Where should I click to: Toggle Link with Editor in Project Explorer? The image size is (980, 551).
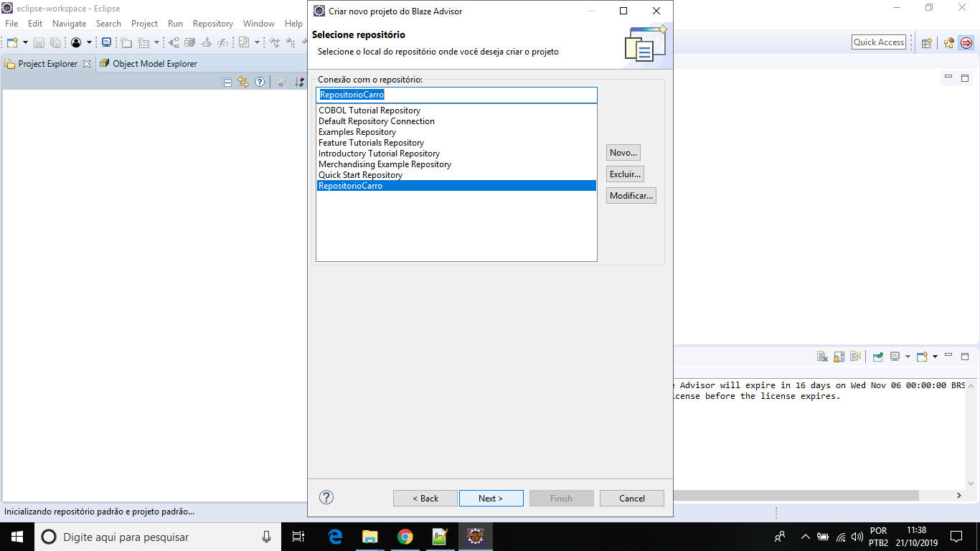[x=242, y=82]
